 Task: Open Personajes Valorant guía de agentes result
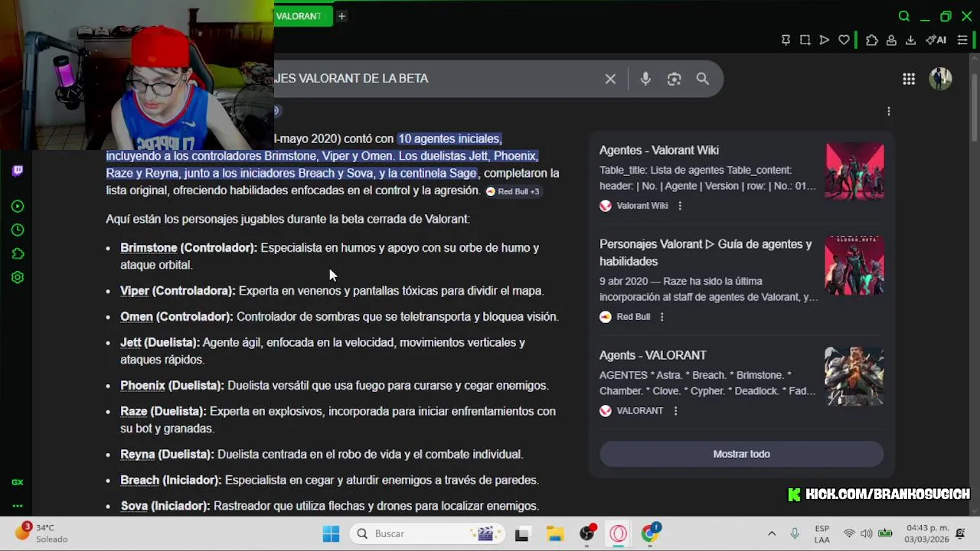(x=705, y=253)
